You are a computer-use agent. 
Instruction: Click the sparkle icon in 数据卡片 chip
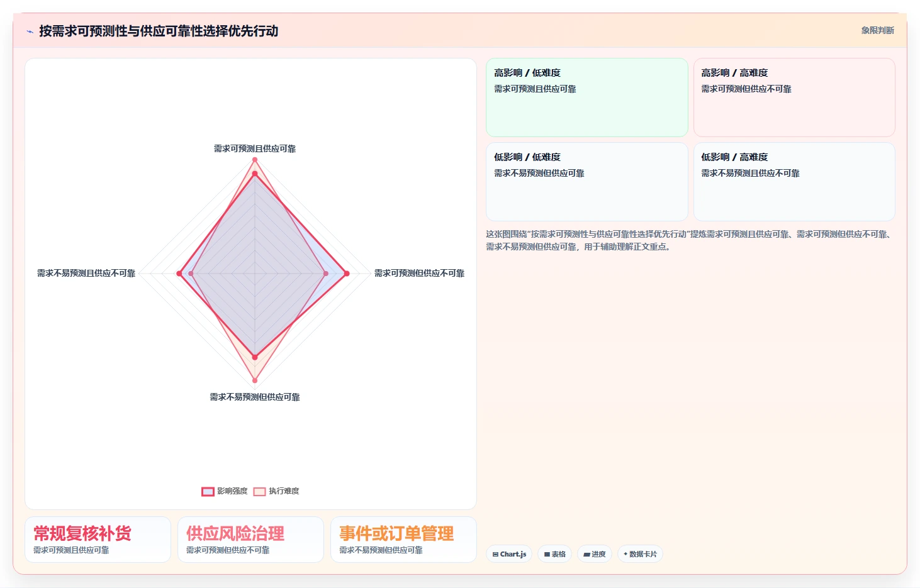[625, 554]
